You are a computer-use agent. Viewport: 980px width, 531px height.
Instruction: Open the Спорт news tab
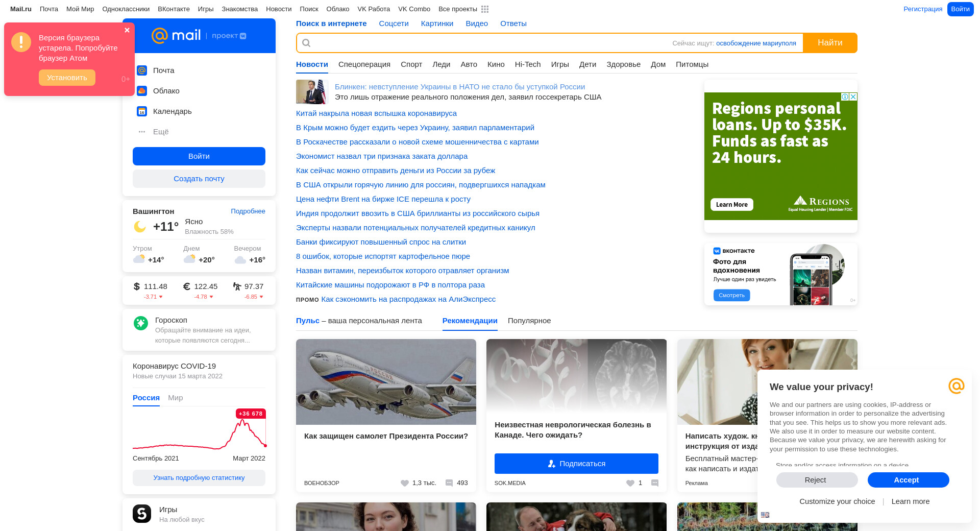(x=411, y=64)
